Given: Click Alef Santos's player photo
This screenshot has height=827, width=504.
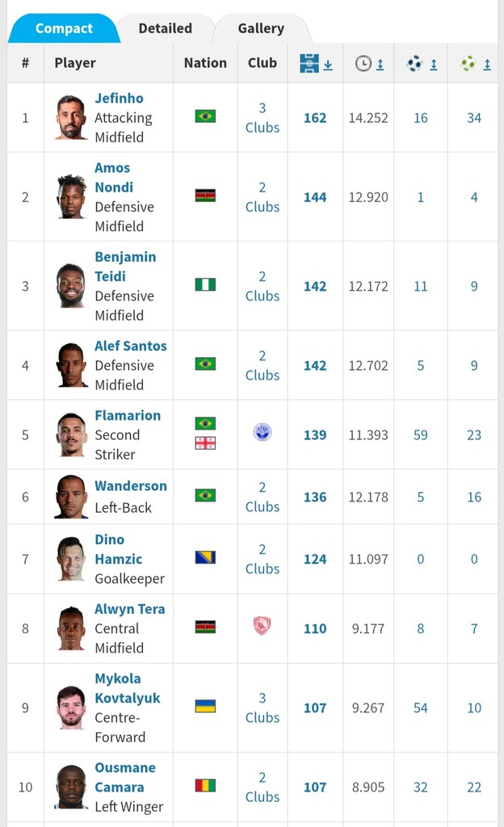Looking at the screenshot, I should tap(71, 365).
